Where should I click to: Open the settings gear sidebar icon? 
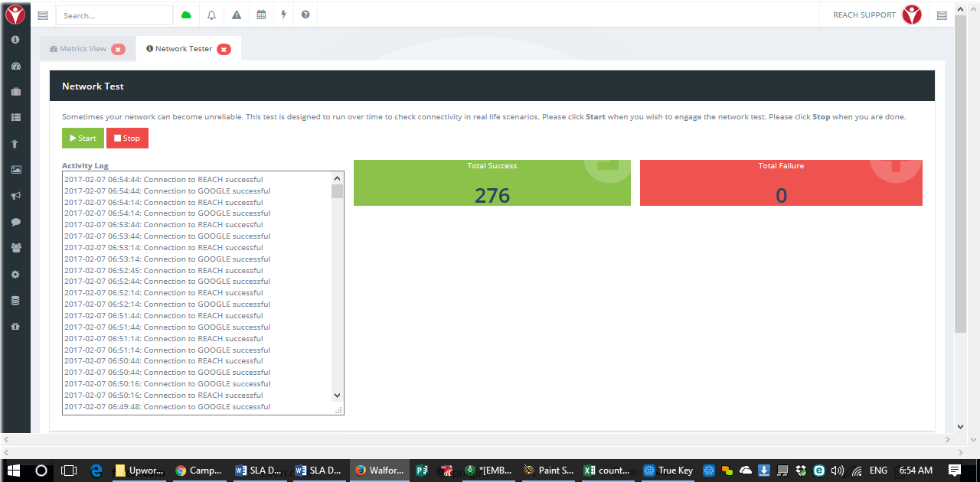pyautogui.click(x=15, y=275)
